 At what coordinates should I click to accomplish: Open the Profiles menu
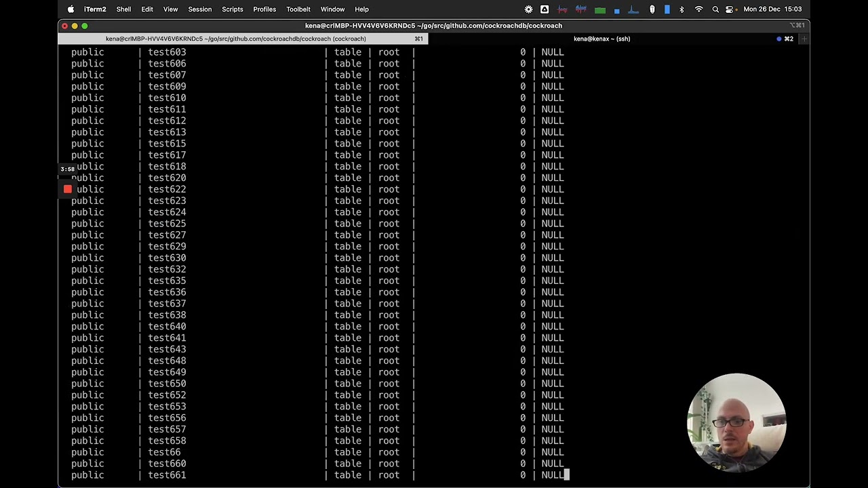[264, 9]
